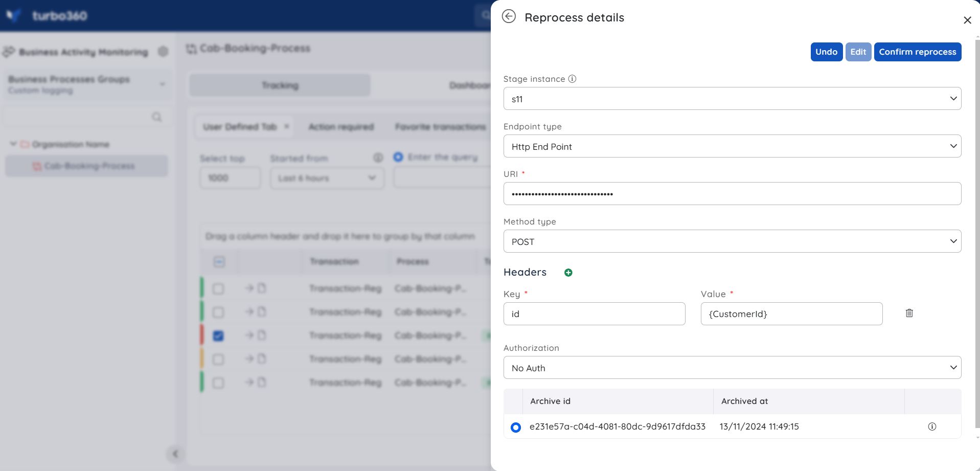Viewport: 980px width, 471px height.
Task: Click the Transaction column header
Action: pos(334,261)
